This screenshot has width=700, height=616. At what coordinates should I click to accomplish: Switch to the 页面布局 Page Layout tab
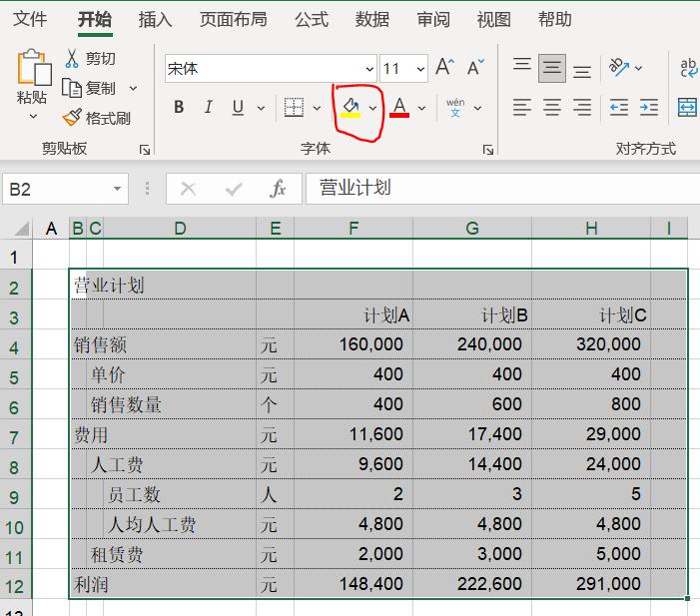tap(233, 19)
